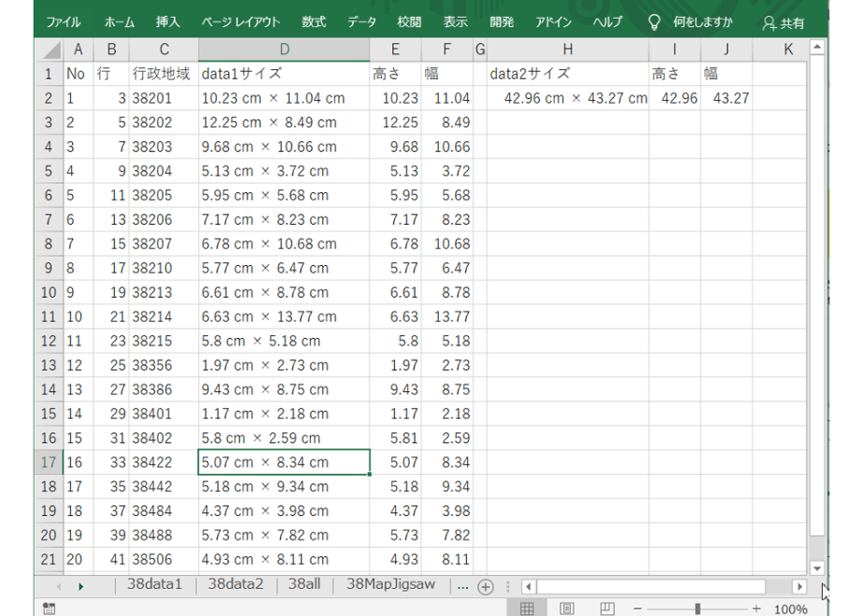Select cell containing 38356
Image resolution: width=863 pixels, height=616 pixels.
[163, 365]
